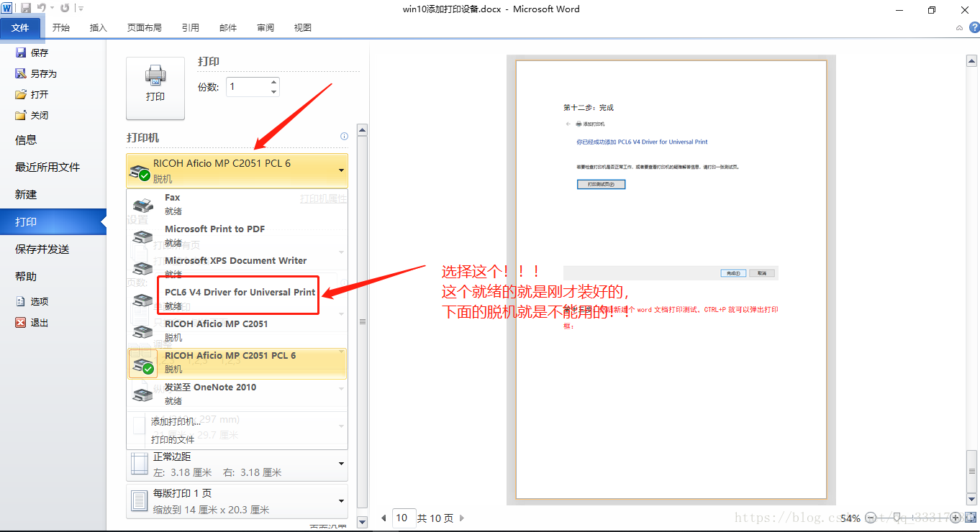
Task: Click the zoom to page icon
Action: pyautogui.click(x=970, y=518)
